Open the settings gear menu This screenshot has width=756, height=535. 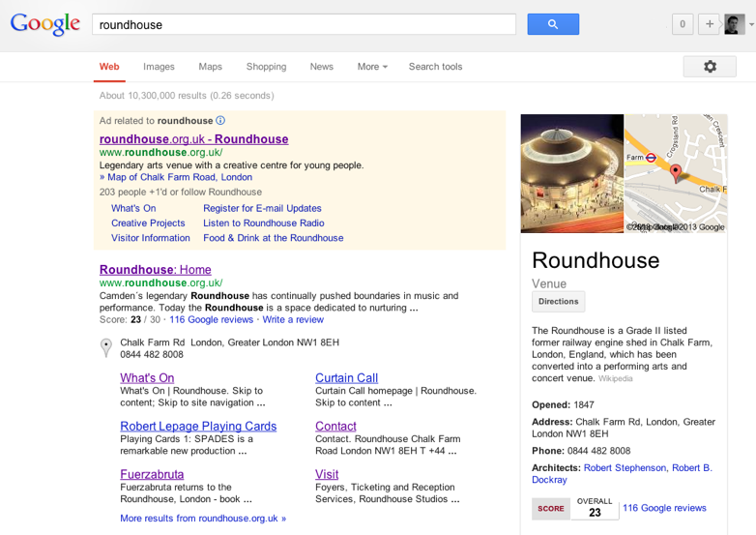710,67
